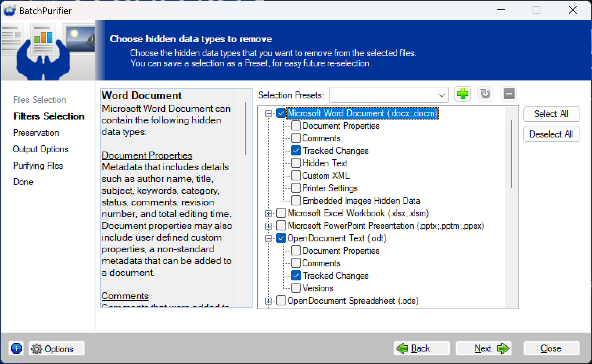Uncheck Tracked Changes under OpenDocument Text
Screen dimensions: 592x364
click(x=296, y=276)
